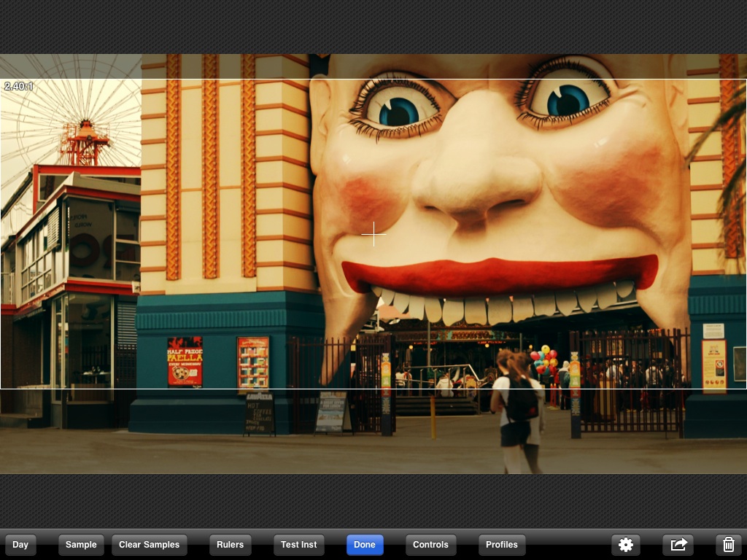Tap the share export icon
This screenshot has height=560, width=747.
[x=678, y=544]
